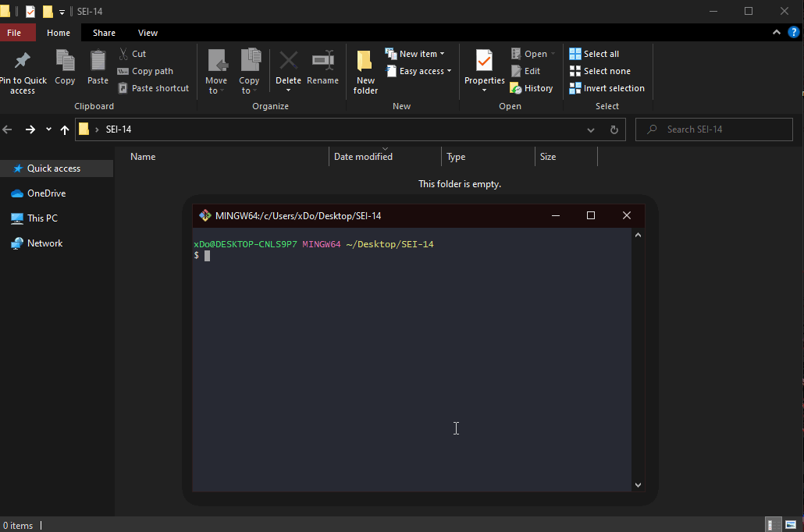Refresh the SEI-14 folder view
The image size is (804, 532).
614,129
